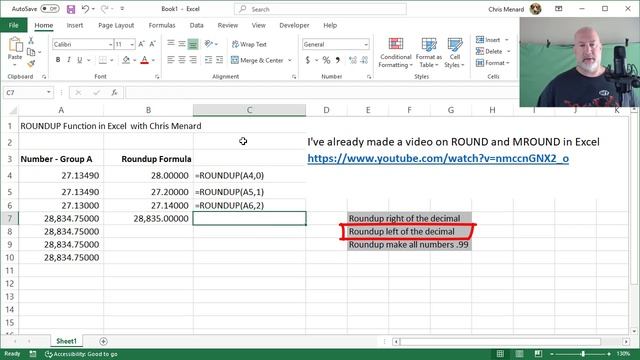Click the Search box in title bar
The image size is (640, 360).
pos(320,9)
